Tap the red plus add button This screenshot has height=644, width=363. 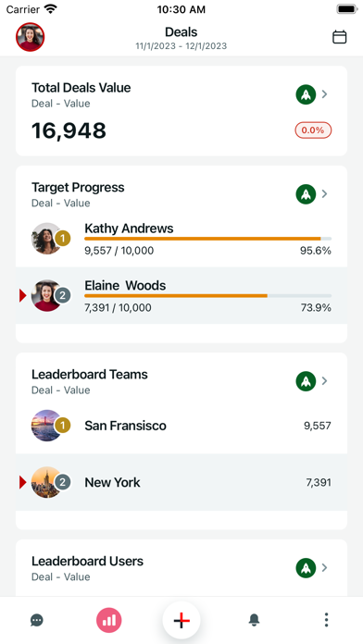tap(181, 620)
